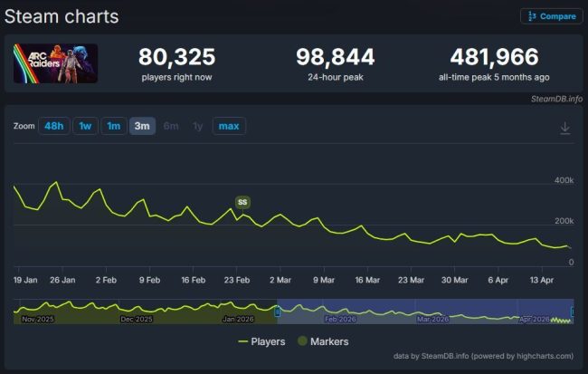588x374 pixels.
Task: Click the navigator left range handle
Action: point(278,312)
